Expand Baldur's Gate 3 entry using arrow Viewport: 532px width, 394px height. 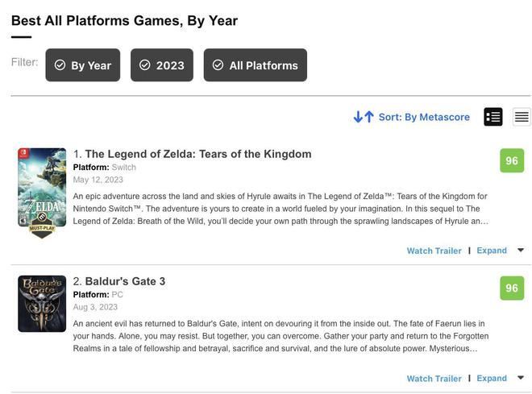[521, 378]
